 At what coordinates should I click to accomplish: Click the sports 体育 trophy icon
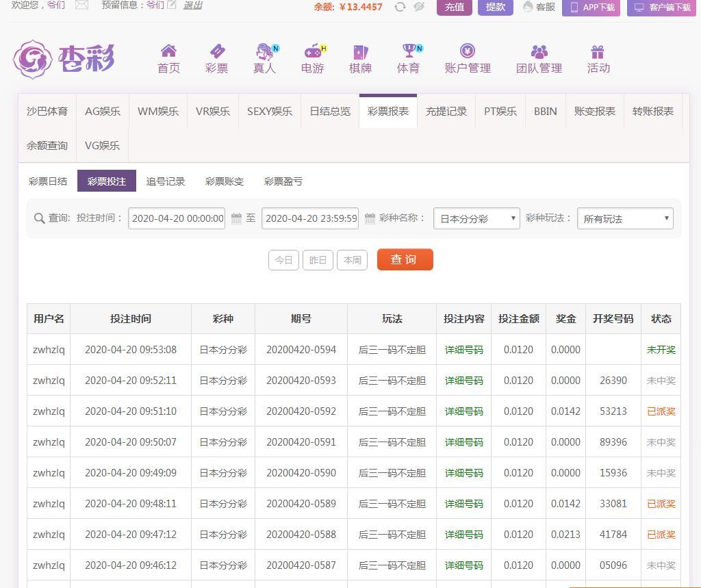[x=409, y=52]
